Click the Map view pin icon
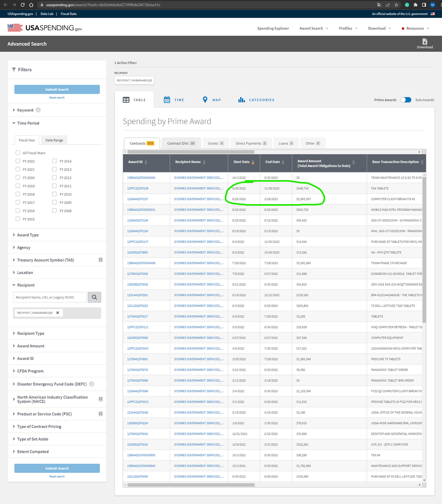The image size is (442, 504). (x=205, y=100)
